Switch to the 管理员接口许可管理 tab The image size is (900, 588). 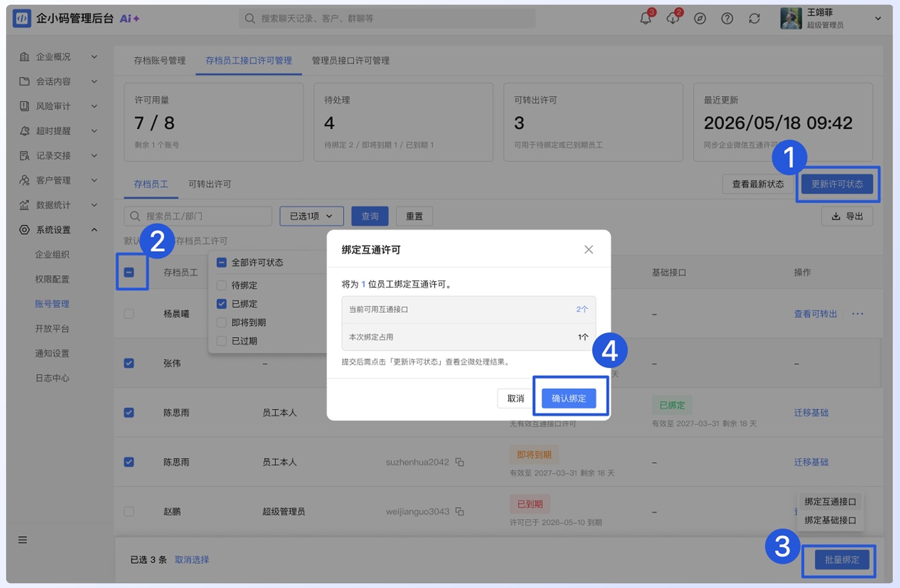coord(350,61)
